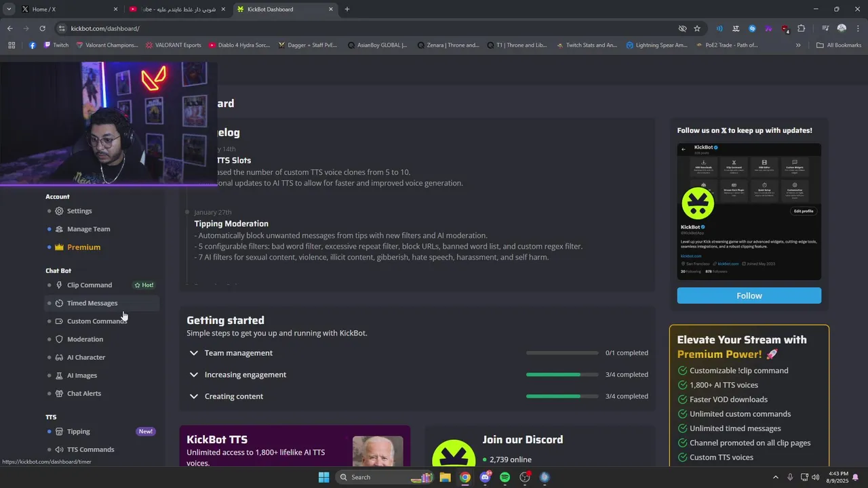Click Creating content progress bar
This screenshot has width=868, height=488.
click(562, 396)
